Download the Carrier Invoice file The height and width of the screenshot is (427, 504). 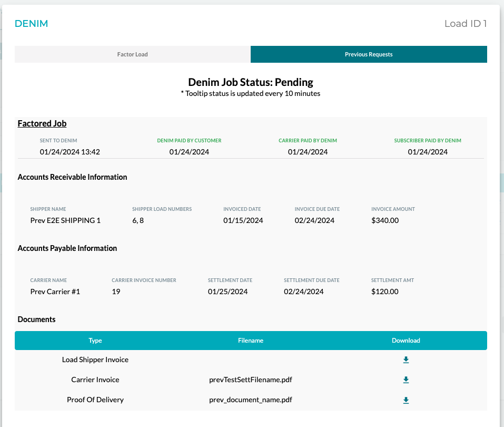click(x=406, y=380)
